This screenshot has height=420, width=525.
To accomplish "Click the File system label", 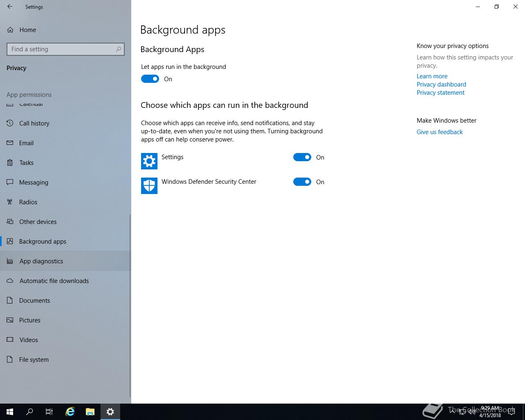I will (34, 359).
